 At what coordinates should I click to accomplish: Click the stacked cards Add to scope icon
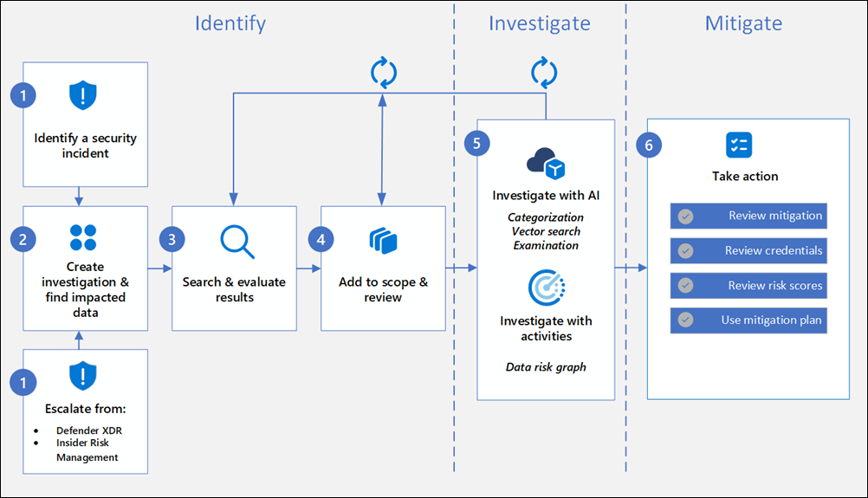pos(382,241)
